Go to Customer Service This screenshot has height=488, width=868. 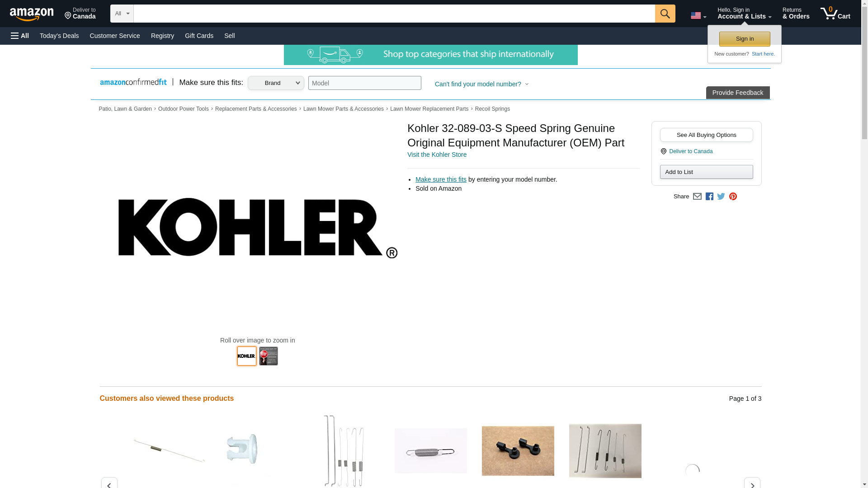(115, 36)
